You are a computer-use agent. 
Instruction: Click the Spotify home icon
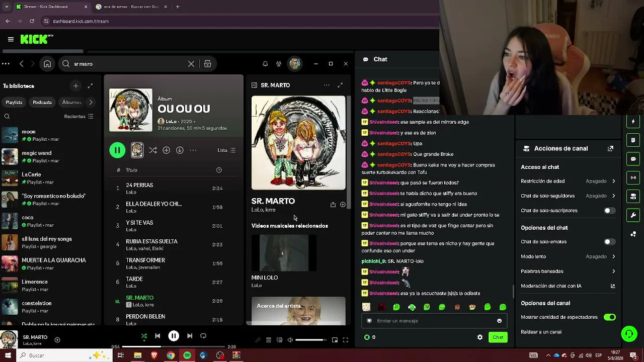pos(47,64)
